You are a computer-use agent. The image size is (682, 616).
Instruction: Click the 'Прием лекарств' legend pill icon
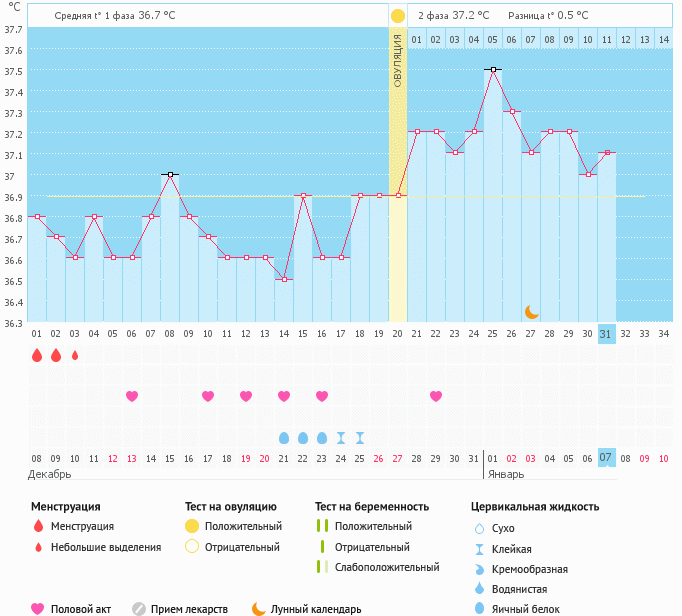coord(139,608)
